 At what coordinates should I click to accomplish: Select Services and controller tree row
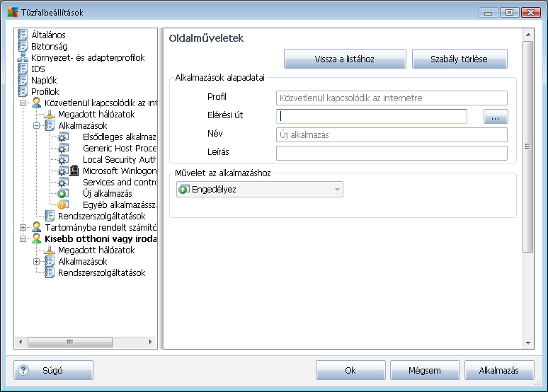tap(119, 182)
